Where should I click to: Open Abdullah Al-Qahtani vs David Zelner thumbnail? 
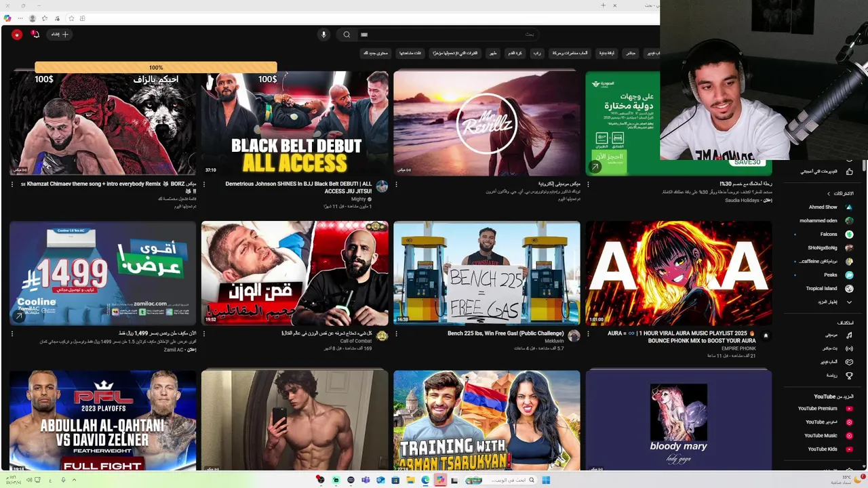tap(103, 420)
